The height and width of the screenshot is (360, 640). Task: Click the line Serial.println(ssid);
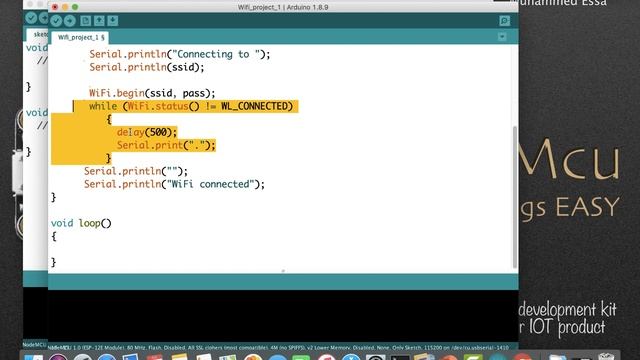point(147,67)
